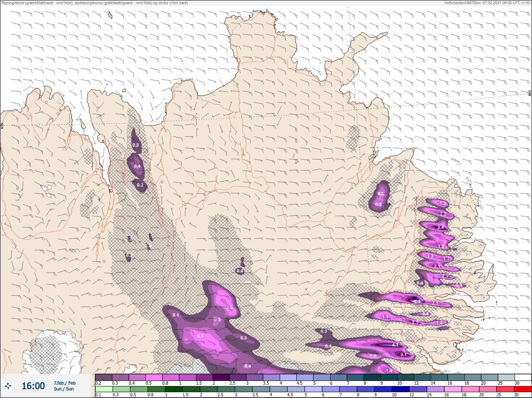The width and height of the screenshot is (532, 398).
Task: Click the '1.7' precipitation value on map
Action: 447,258
